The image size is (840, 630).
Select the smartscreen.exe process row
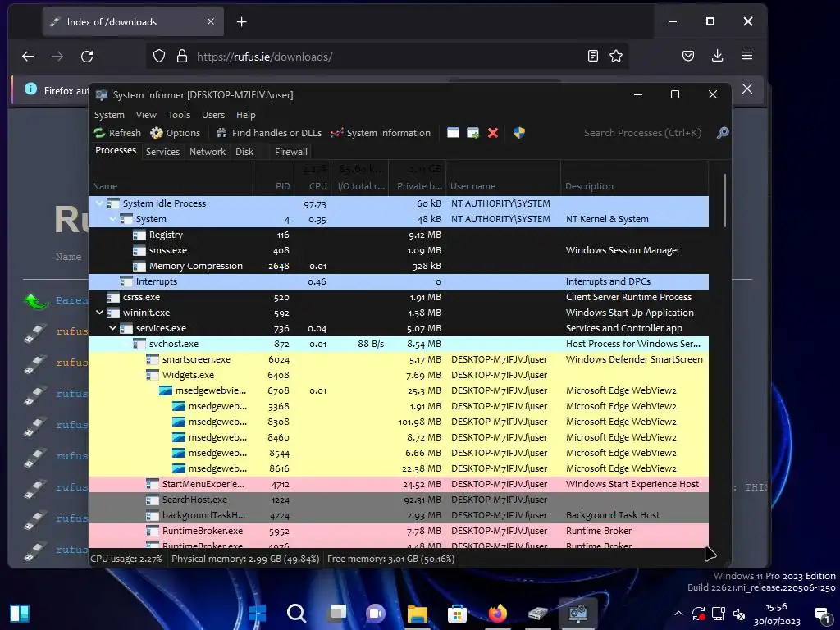[x=399, y=359]
